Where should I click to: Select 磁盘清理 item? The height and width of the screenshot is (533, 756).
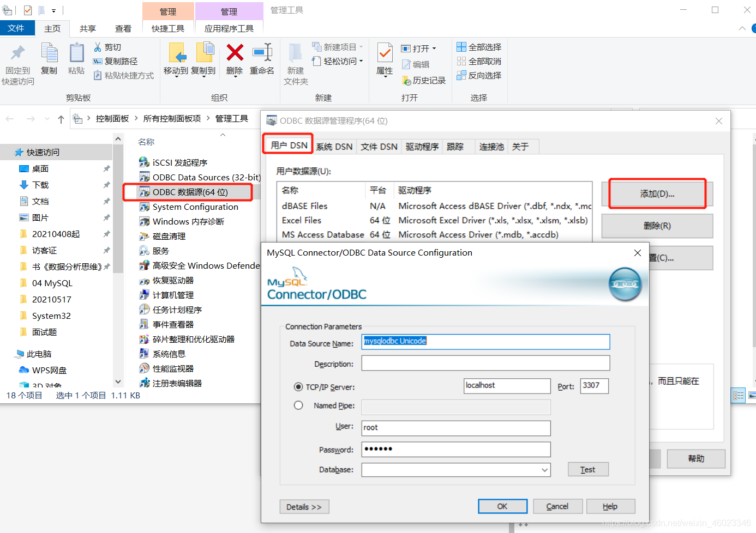point(163,237)
